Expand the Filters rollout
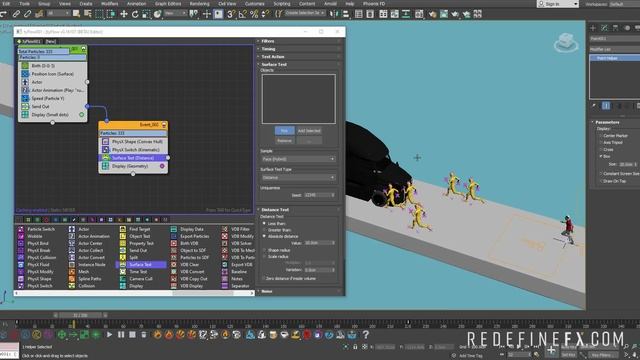640x360 pixels. click(x=299, y=41)
